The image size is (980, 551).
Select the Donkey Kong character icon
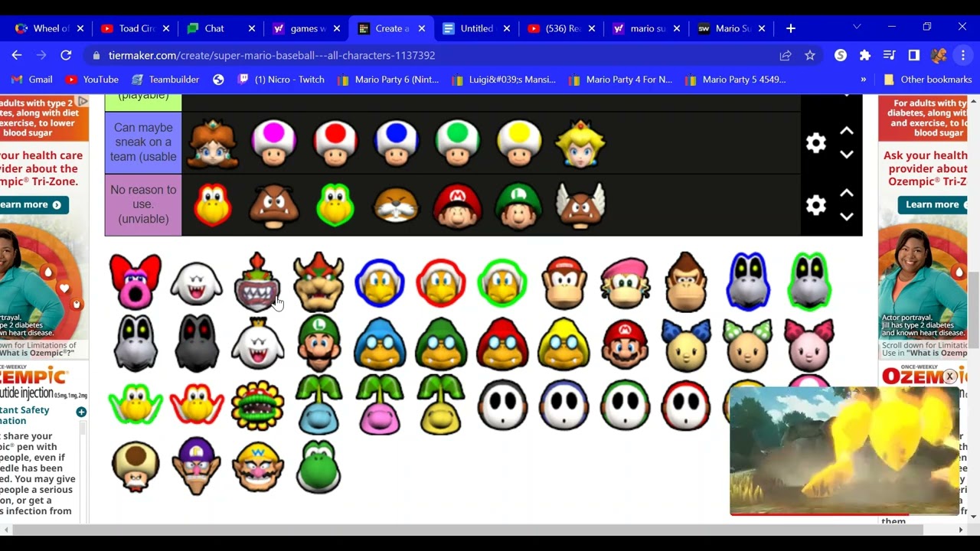pos(687,282)
